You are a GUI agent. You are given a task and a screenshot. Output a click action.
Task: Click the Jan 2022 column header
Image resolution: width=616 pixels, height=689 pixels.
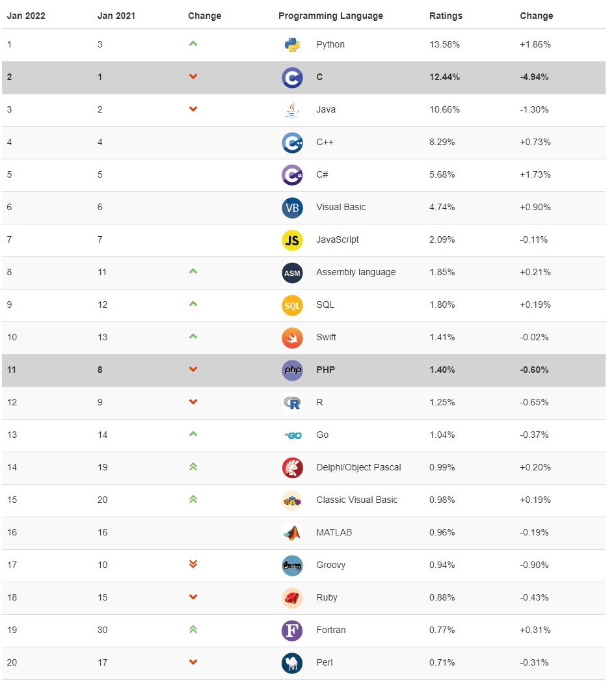pyautogui.click(x=26, y=16)
